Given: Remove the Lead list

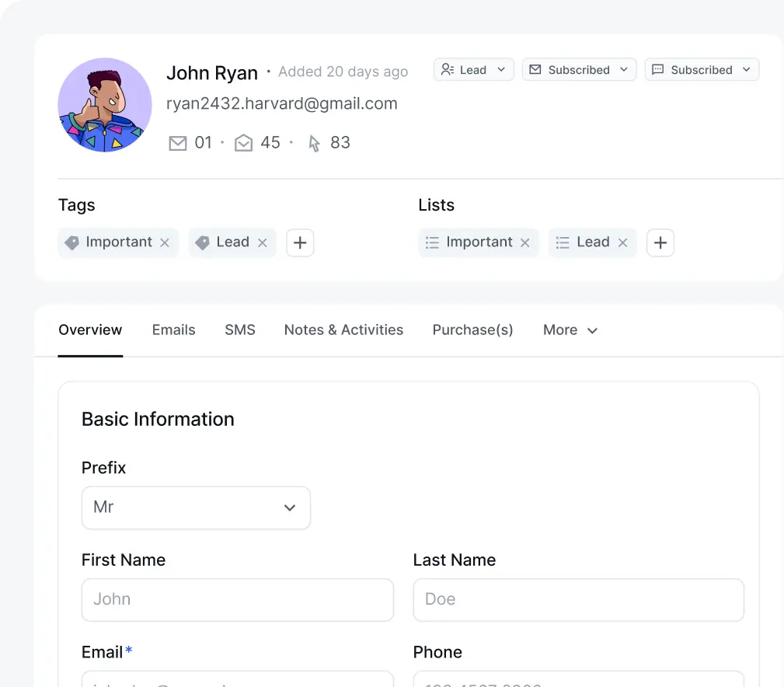Looking at the screenshot, I should pos(622,242).
